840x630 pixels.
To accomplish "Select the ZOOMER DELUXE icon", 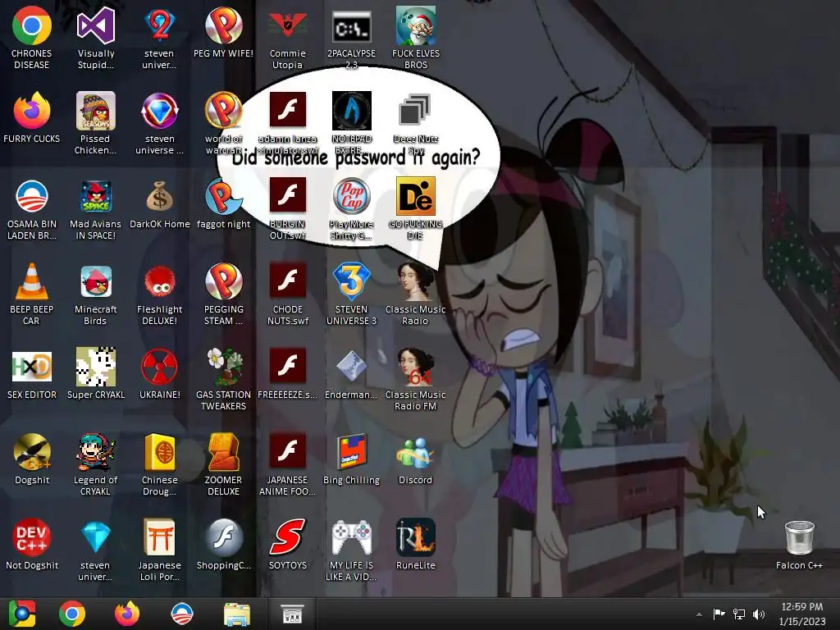I will pyautogui.click(x=223, y=464).
